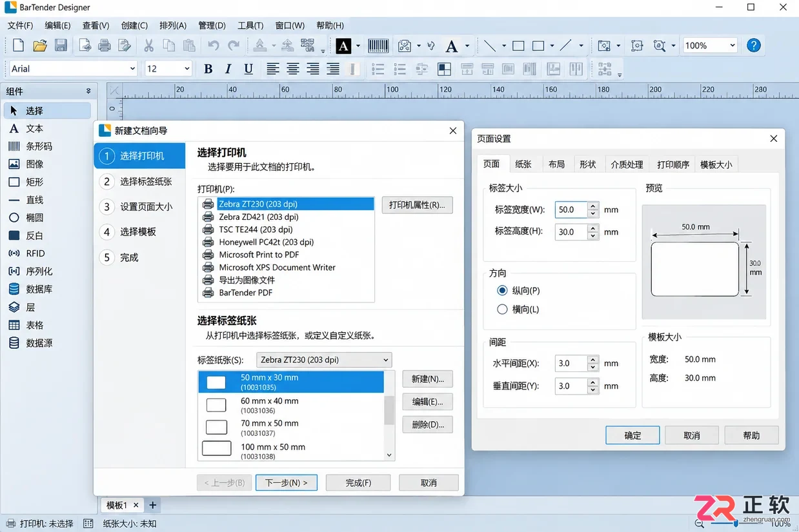Select the TSC TE244 (203 dpi) printer
Screen dimensions: 799x532
click(287, 229)
